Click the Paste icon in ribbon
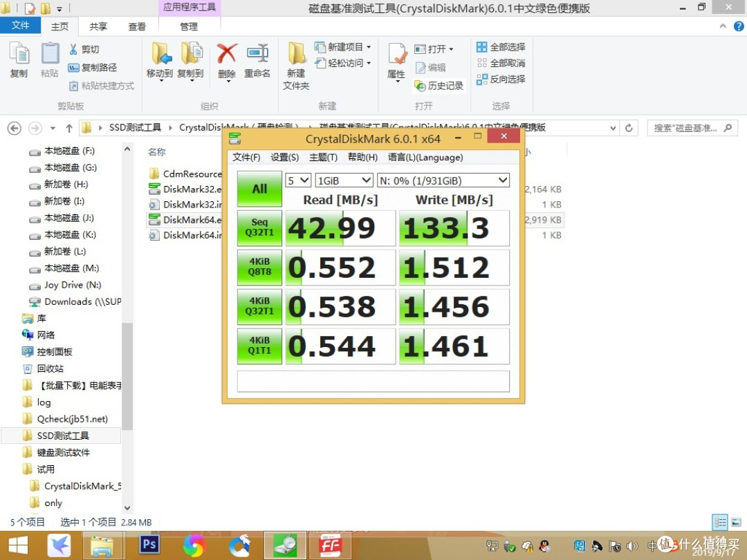The height and width of the screenshot is (560, 747). coord(50,59)
